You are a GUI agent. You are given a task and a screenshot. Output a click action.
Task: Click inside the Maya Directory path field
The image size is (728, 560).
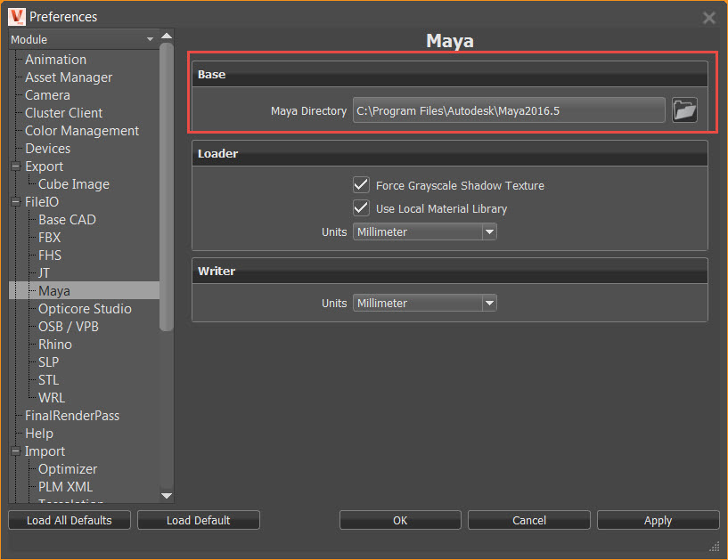508,110
